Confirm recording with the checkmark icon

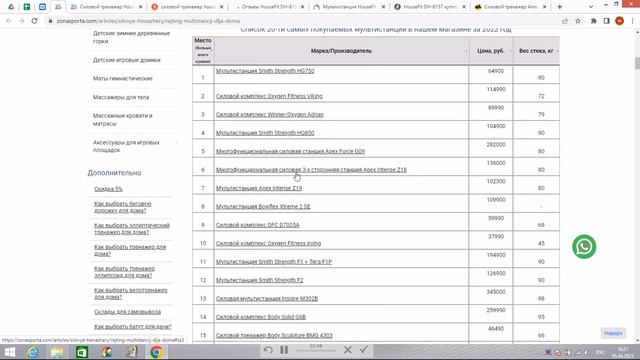click(x=364, y=350)
